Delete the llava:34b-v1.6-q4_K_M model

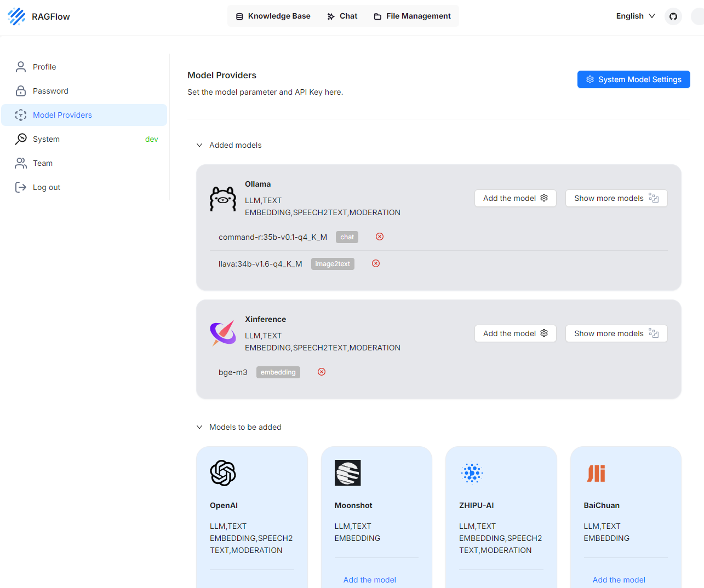pyautogui.click(x=376, y=263)
